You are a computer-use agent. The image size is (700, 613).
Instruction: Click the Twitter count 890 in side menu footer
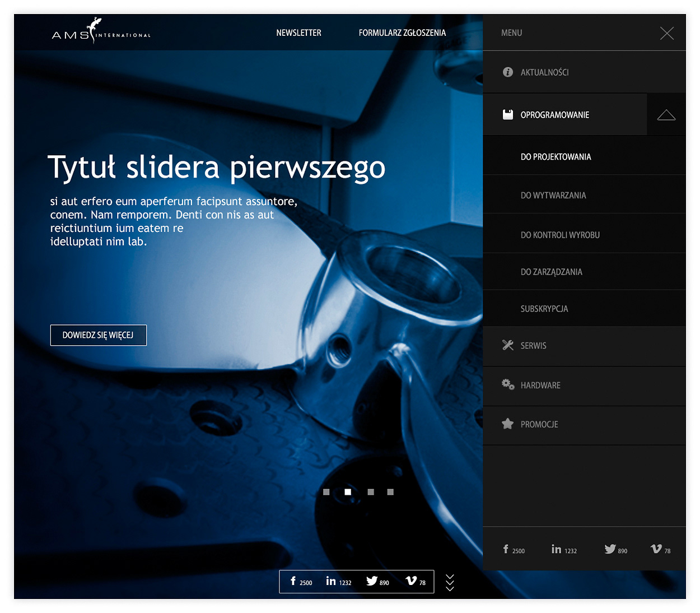click(x=623, y=551)
